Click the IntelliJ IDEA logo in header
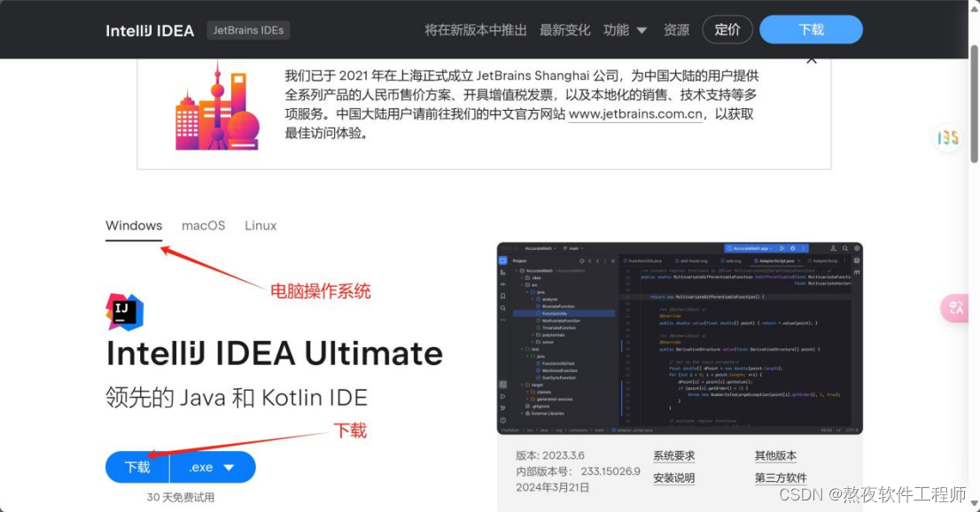 tap(150, 31)
